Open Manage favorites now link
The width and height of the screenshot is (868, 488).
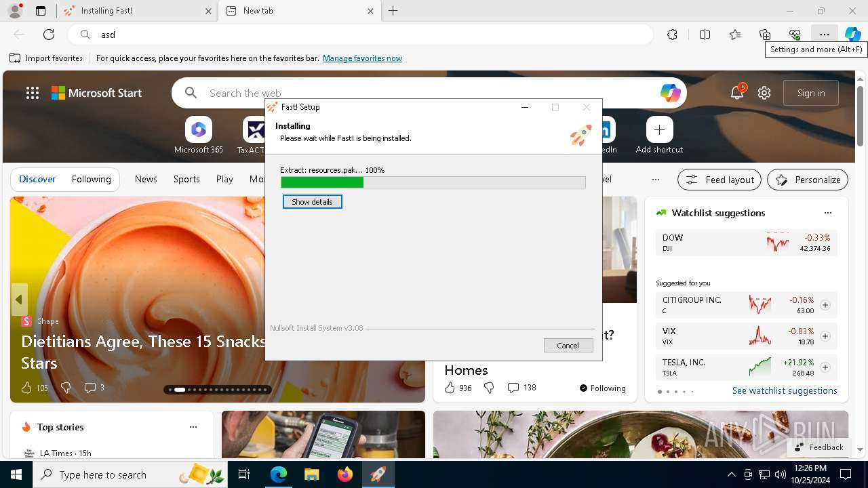click(x=362, y=58)
